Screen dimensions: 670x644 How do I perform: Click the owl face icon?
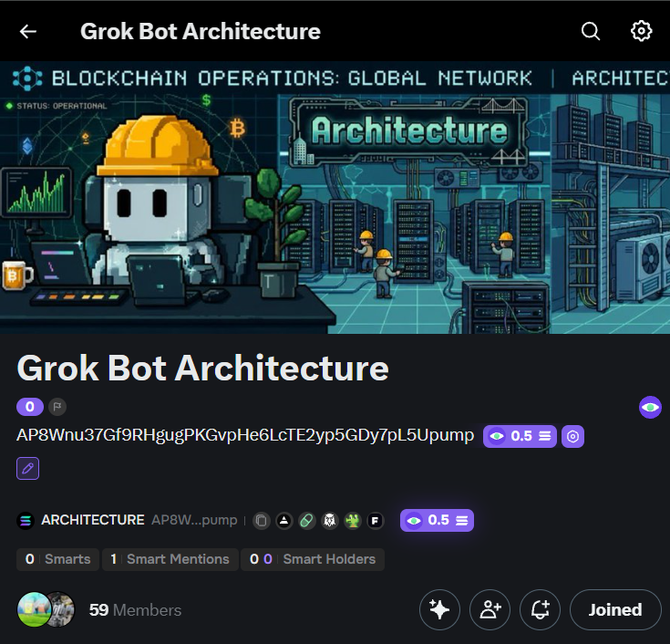pos(330,521)
